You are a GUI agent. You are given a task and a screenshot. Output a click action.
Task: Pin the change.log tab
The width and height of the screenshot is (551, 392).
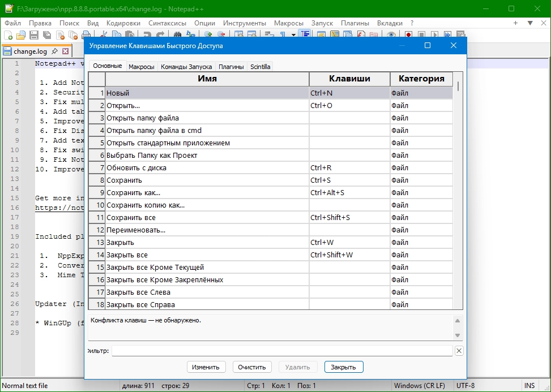54,51
